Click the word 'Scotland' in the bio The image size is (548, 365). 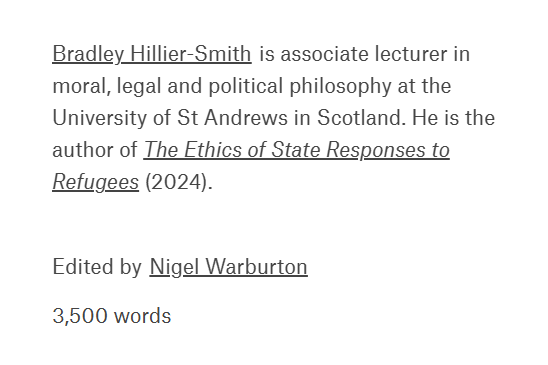361,117
